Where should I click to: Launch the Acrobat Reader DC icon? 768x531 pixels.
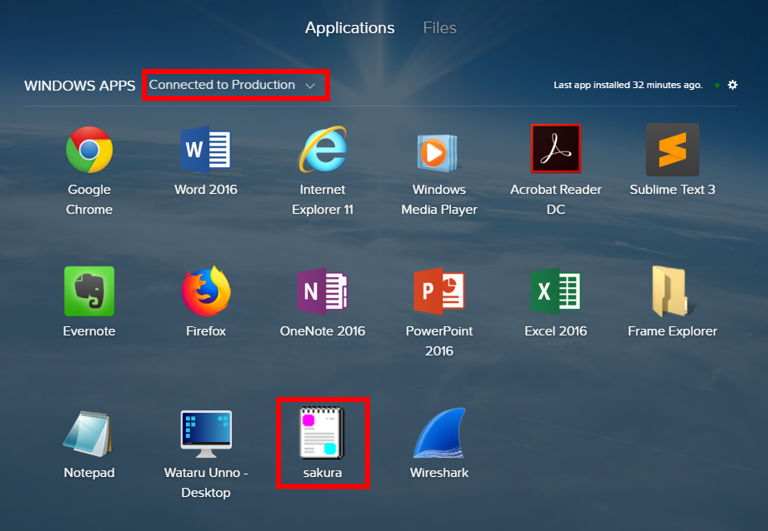(x=556, y=148)
